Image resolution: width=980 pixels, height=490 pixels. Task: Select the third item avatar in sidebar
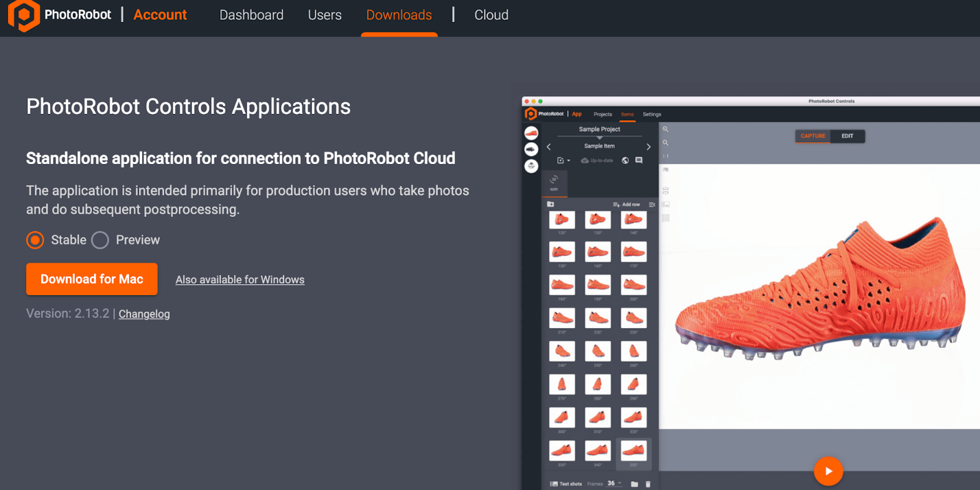pyautogui.click(x=531, y=166)
